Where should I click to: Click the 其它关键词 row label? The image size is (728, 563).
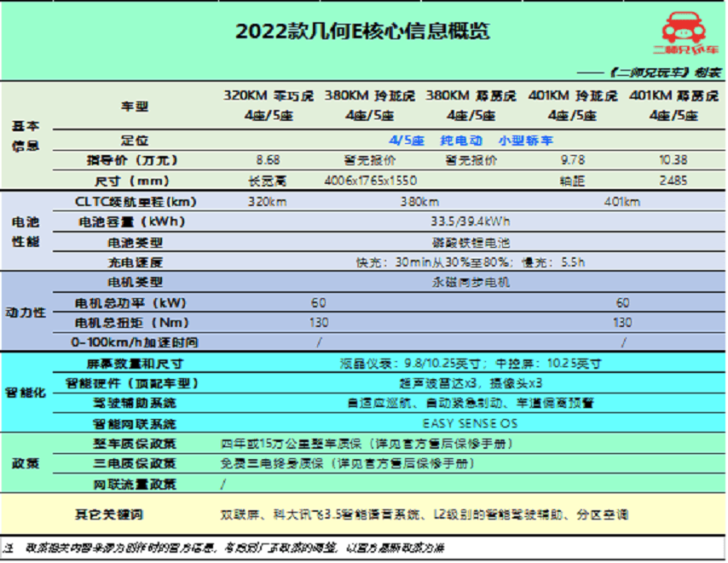108,514
